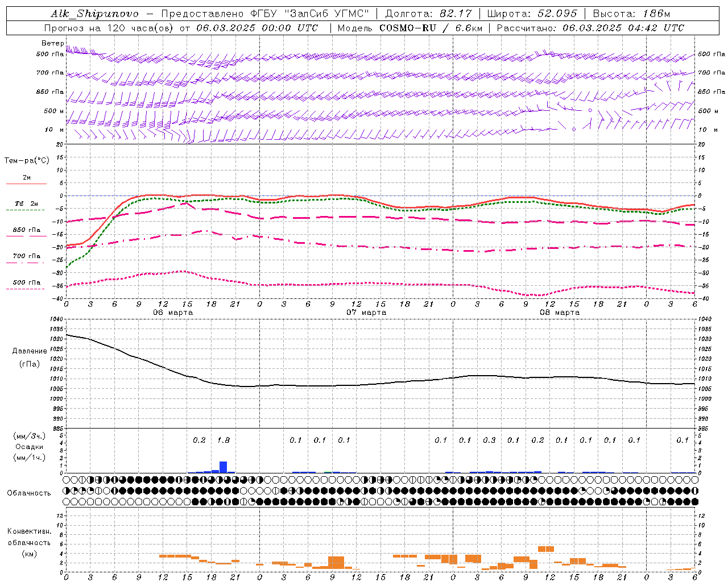Click the Td 2м dew point legend entry
This screenshot has height=582, width=728.
[27, 203]
